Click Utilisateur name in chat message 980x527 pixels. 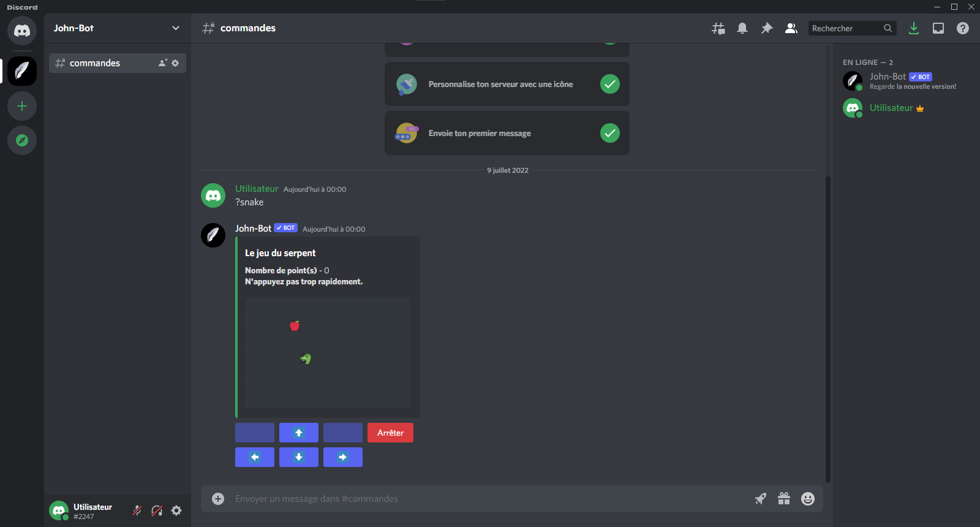[257, 189]
